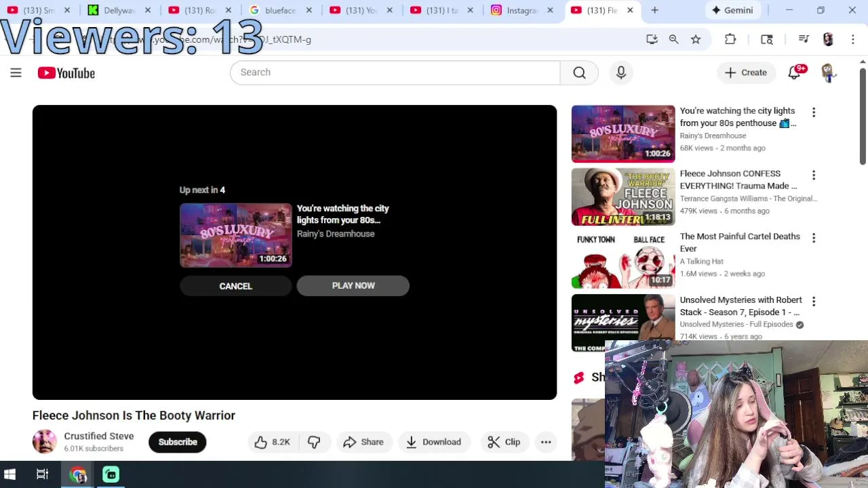Open YouTube account avatar menu
Image resolution: width=868 pixels, height=488 pixels.
(828, 73)
